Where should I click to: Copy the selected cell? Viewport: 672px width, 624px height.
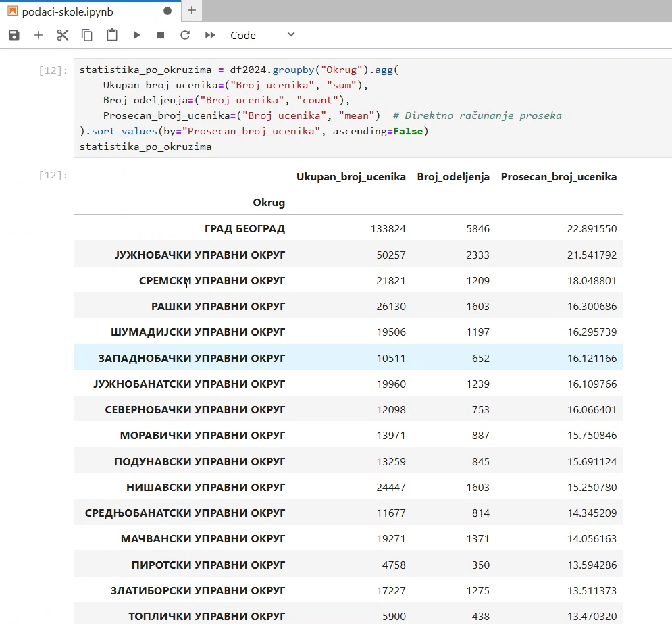click(x=87, y=35)
